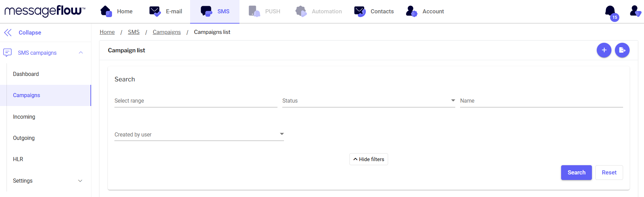Click the Name search input field
644x197 pixels.
point(541,101)
